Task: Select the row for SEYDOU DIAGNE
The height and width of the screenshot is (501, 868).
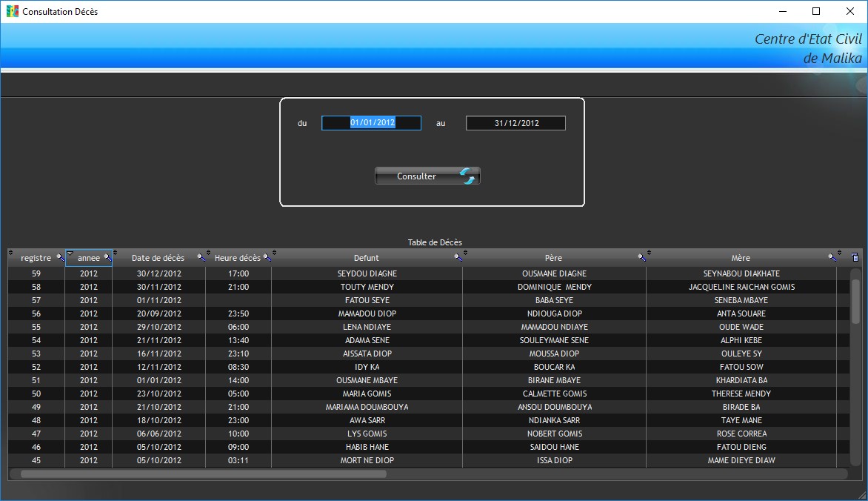Action: [367, 273]
